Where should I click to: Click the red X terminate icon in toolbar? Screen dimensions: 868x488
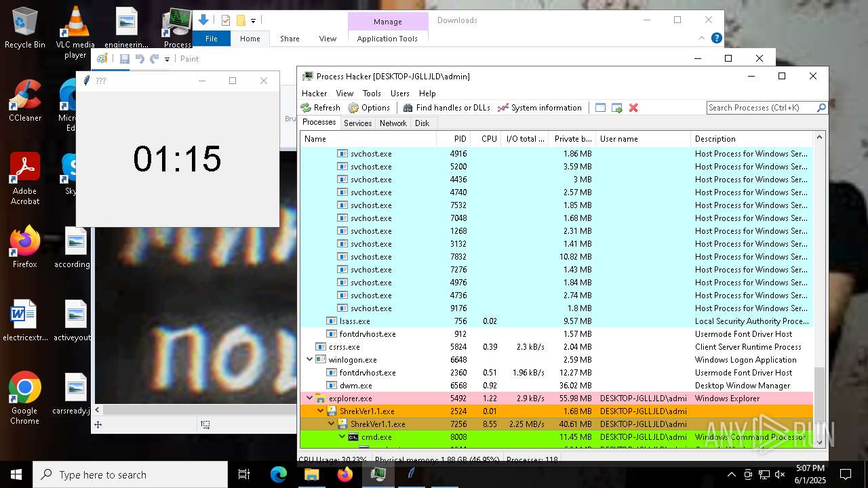(633, 108)
